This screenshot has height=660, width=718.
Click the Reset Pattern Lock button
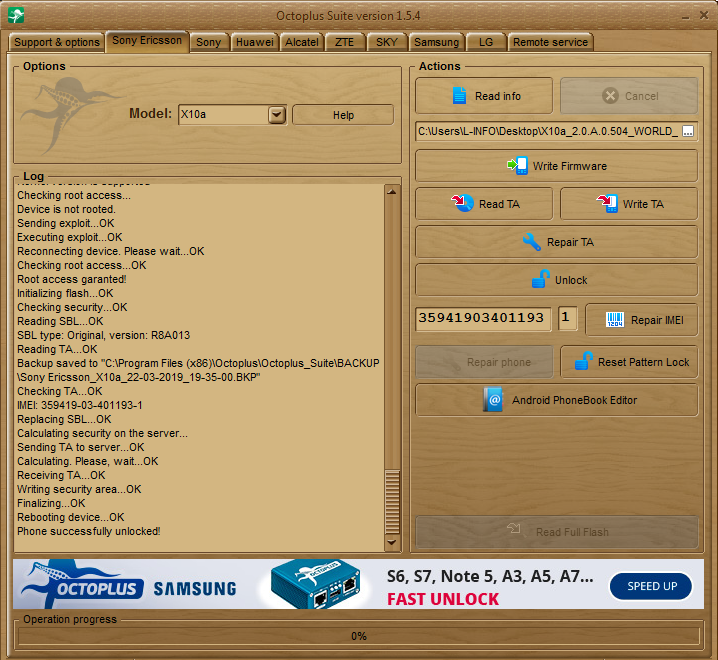[x=629, y=362]
